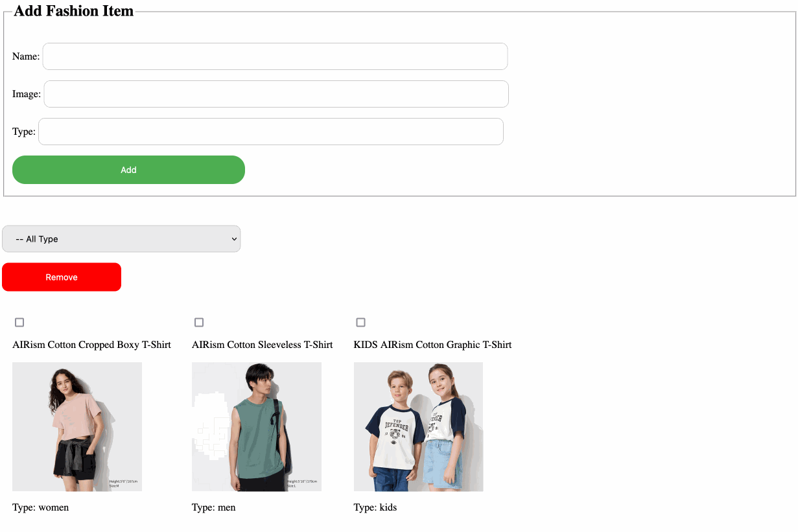Click the Type input box
This screenshot has width=798, height=532.
point(271,132)
